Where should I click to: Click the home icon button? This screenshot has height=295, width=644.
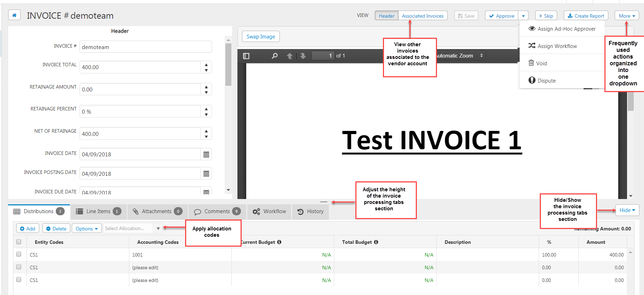click(14, 15)
